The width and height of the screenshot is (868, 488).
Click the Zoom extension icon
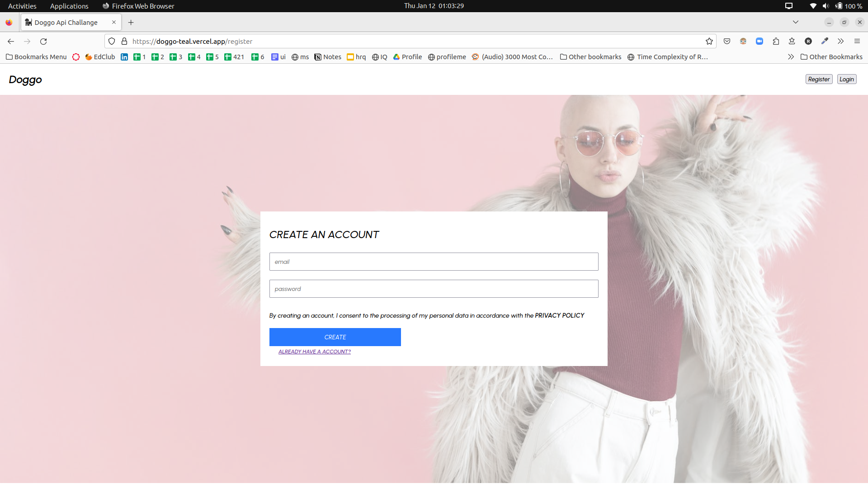tap(759, 41)
